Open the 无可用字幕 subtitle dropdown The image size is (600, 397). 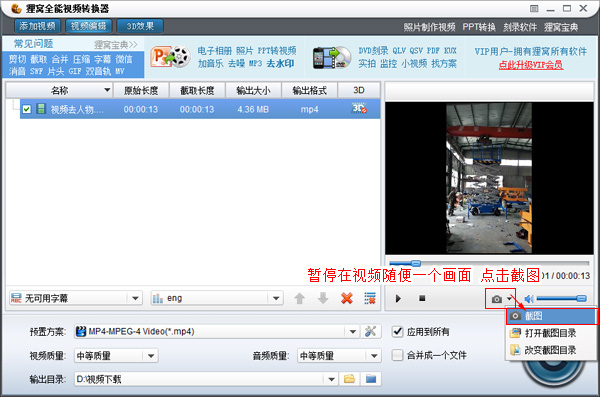coord(76,298)
